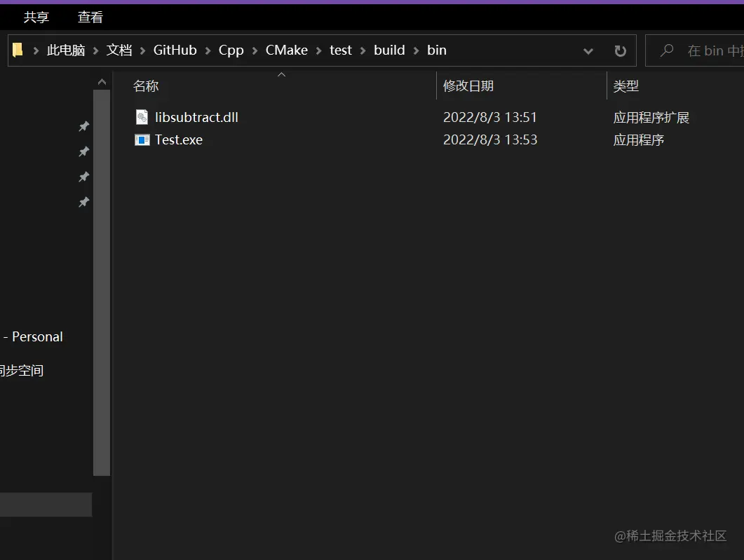Click fourth pin icon in sidebar

point(84,202)
